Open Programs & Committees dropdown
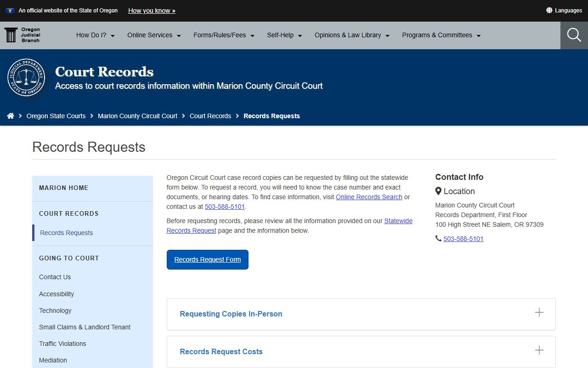 coord(441,35)
